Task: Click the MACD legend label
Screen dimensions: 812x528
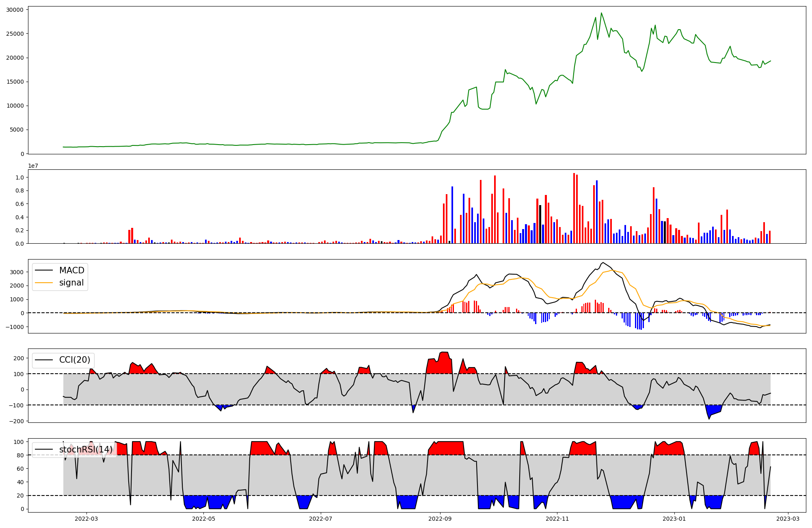Action: [71, 270]
